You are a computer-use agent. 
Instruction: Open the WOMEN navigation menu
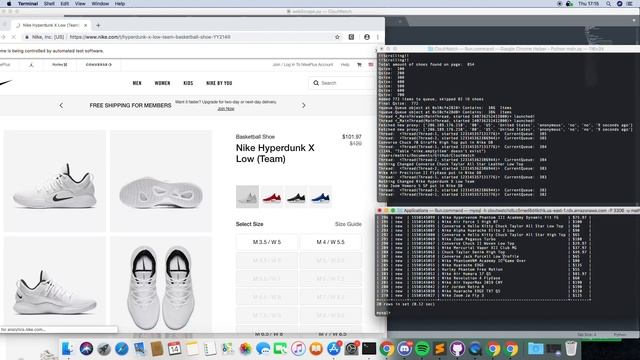pyautogui.click(x=162, y=83)
